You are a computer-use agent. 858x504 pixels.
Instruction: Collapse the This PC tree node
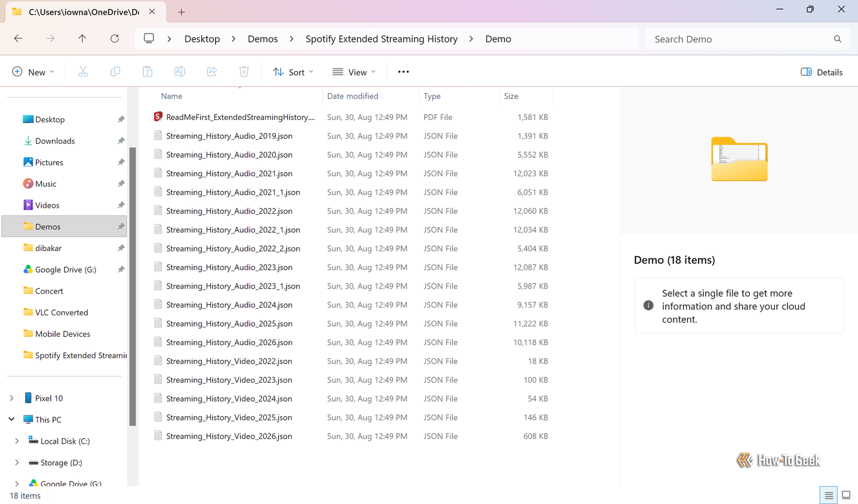[x=11, y=420]
